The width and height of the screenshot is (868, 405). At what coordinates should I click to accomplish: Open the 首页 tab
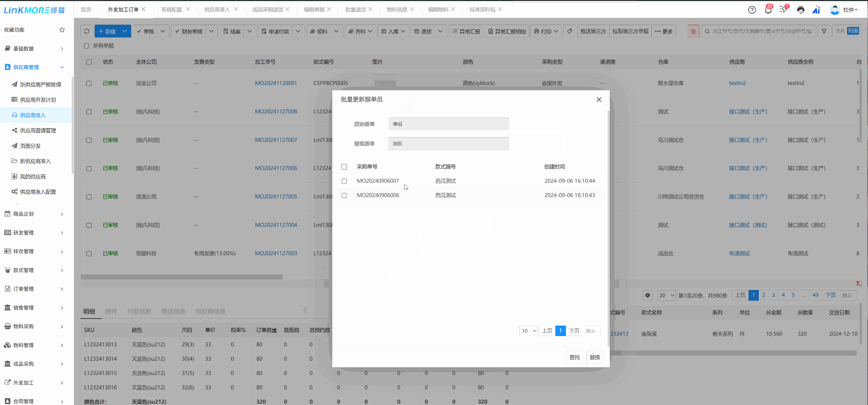pyautogui.click(x=86, y=10)
